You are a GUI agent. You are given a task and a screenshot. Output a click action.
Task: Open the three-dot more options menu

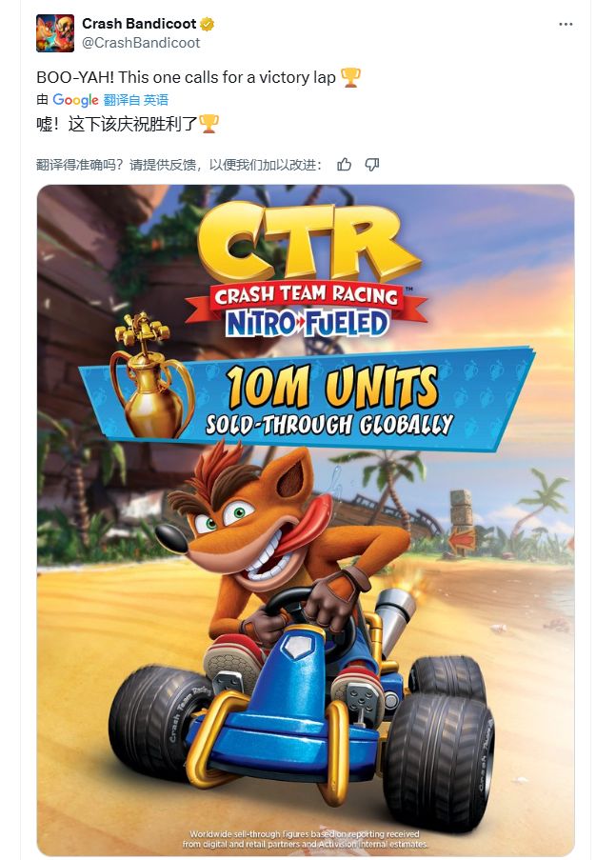566,24
